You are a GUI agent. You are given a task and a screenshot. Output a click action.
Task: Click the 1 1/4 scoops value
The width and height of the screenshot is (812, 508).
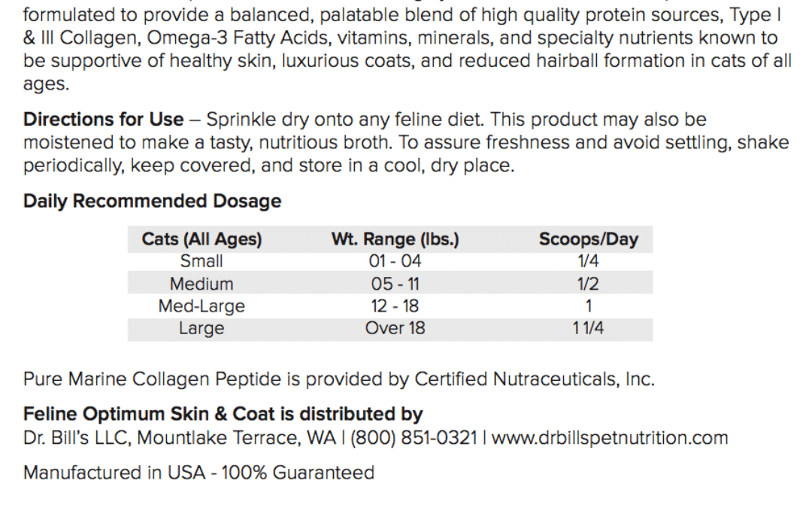[x=588, y=328]
